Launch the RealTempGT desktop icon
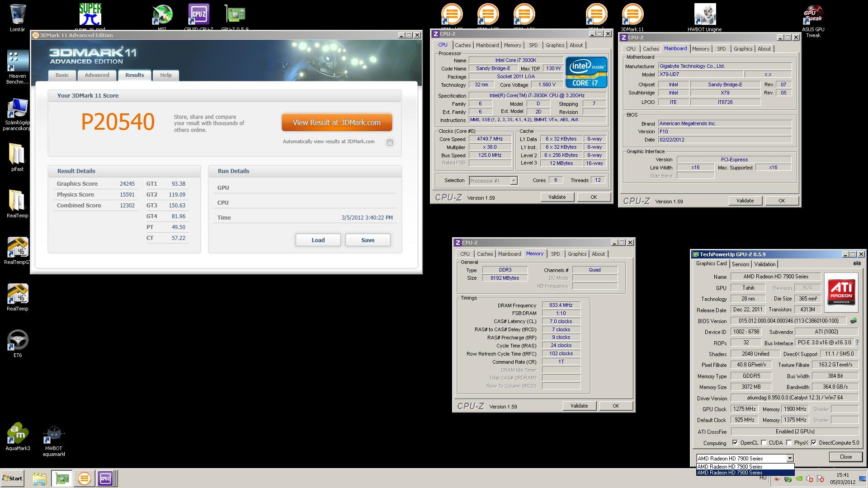 coord(18,248)
